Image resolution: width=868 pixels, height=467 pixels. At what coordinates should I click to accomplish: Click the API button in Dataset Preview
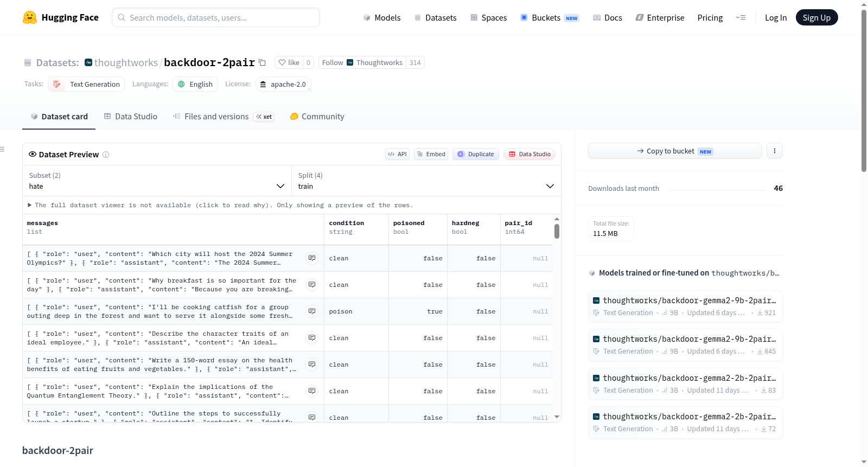[x=397, y=154]
